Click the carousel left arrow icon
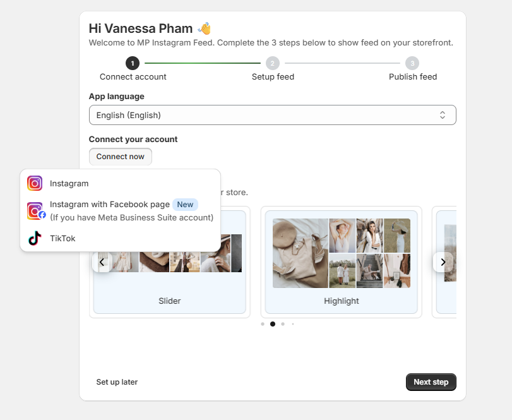 pyautogui.click(x=102, y=262)
